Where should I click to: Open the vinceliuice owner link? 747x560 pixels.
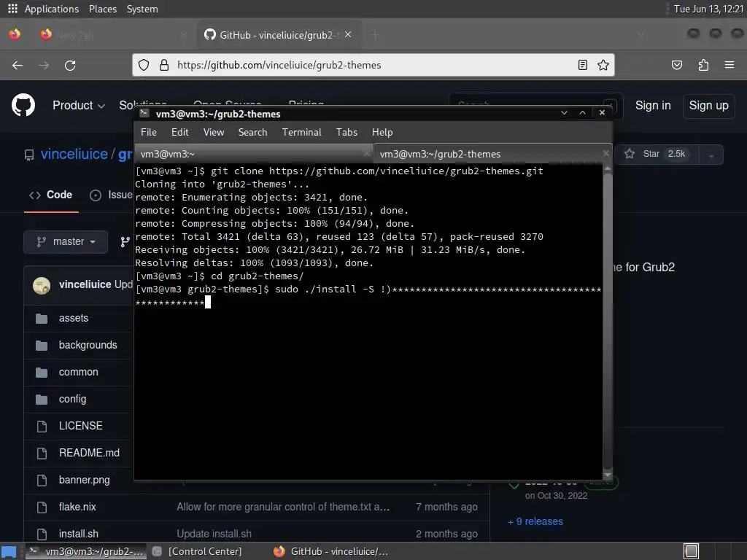(x=74, y=155)
